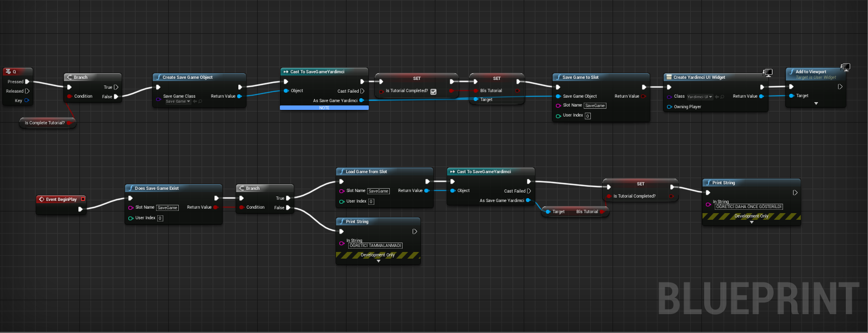Click the lower SET node's Is Tutorial Completed? pin

609,196
